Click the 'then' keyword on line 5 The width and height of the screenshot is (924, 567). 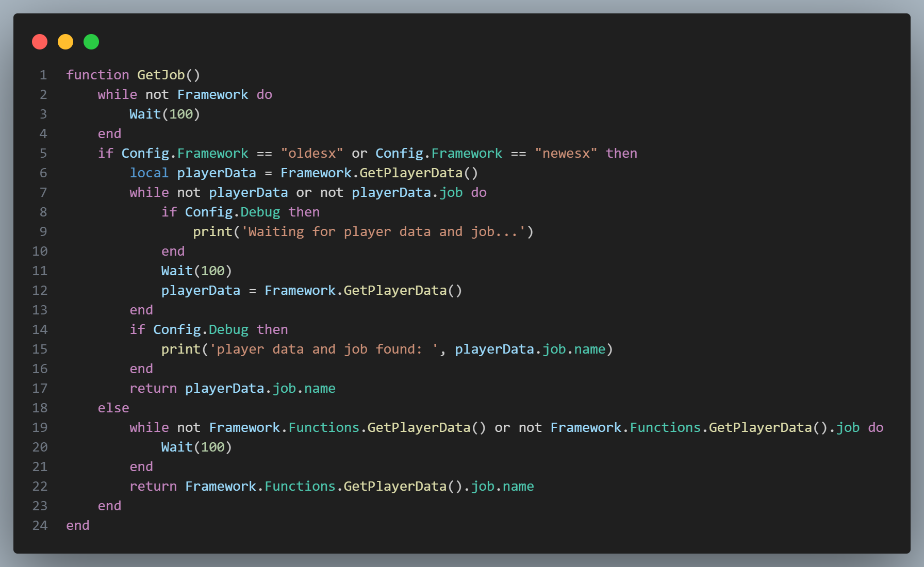click(x=621, y=154)
